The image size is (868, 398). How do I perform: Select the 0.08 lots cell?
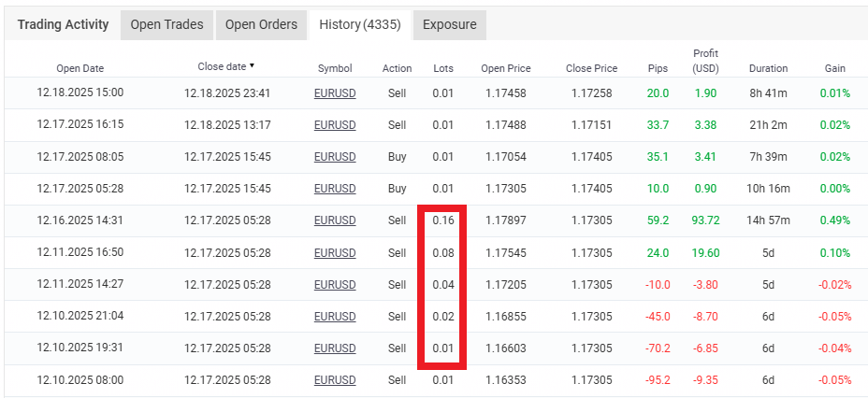pos(443,253)
